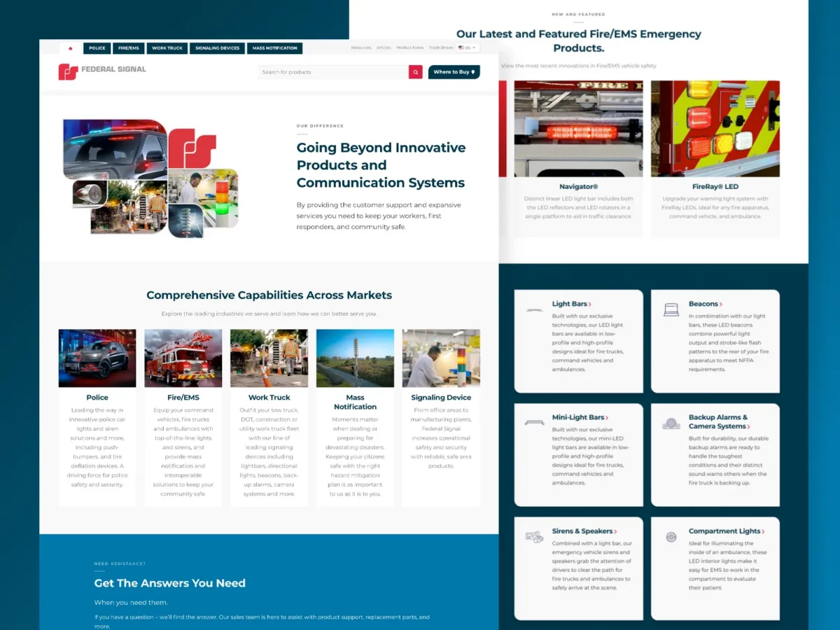
Task: Open the Police market card image
Action: pos(97,358)
